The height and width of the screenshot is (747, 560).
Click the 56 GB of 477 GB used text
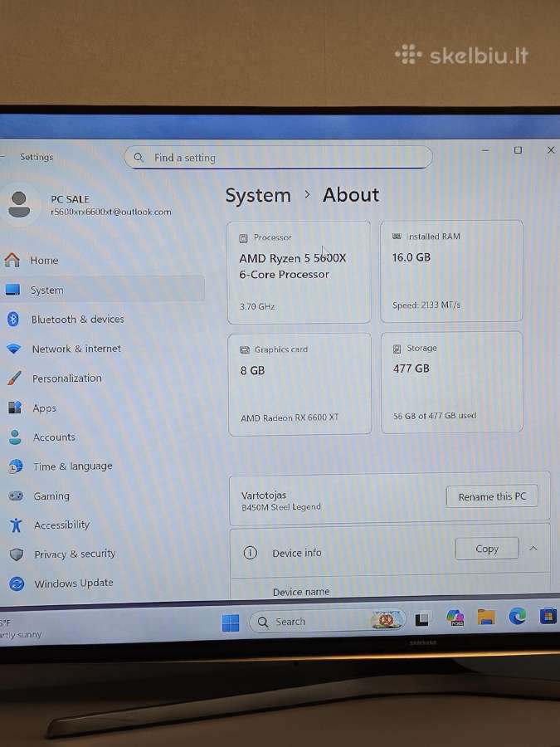click(x=435, y=416)
